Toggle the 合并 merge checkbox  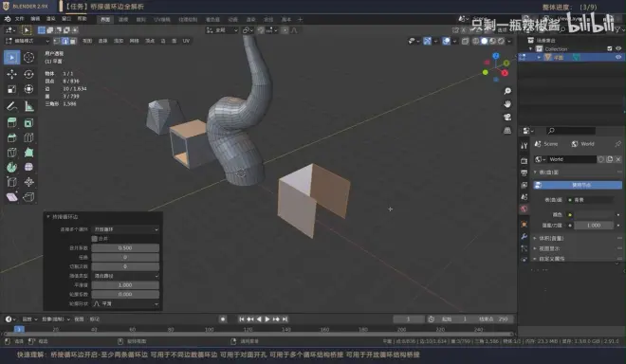coord(95,239)
